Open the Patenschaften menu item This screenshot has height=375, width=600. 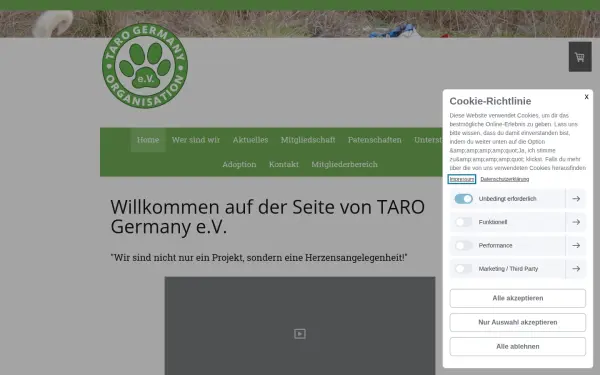tap(375, 140)
